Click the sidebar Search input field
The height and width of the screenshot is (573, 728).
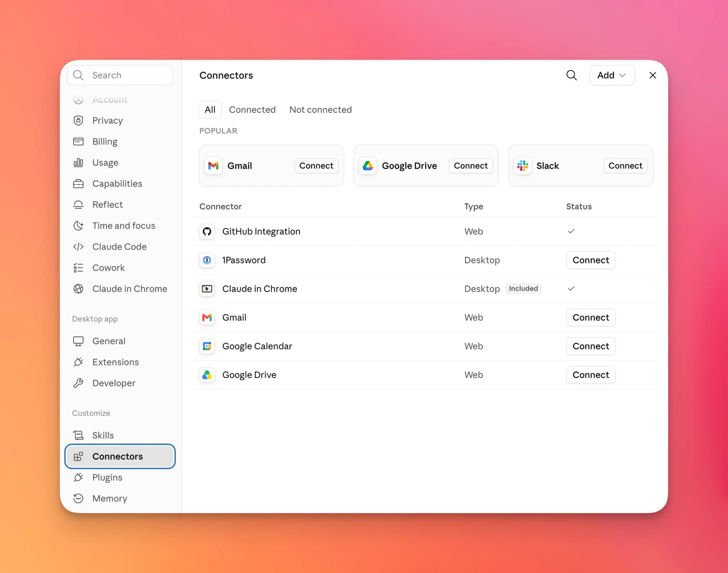(x=120, y=75)
